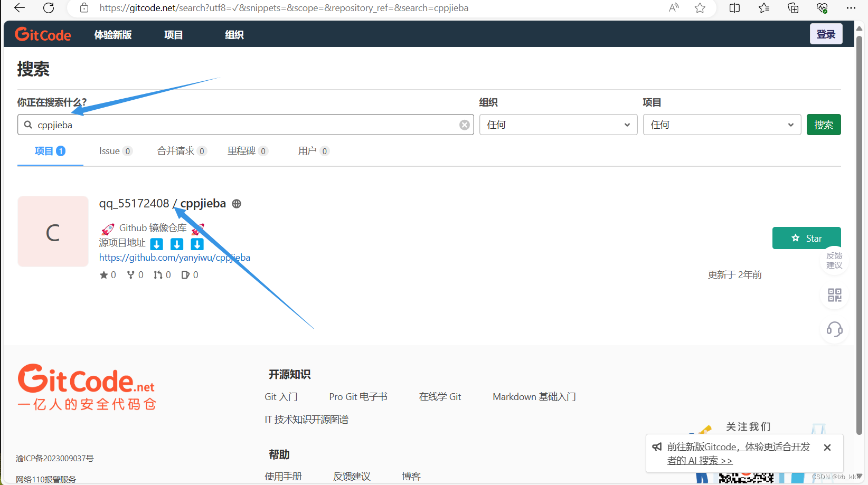868x485 pixels.
Task: Open the 前往新版Gitcode notification link
Action: click(738, 454)
